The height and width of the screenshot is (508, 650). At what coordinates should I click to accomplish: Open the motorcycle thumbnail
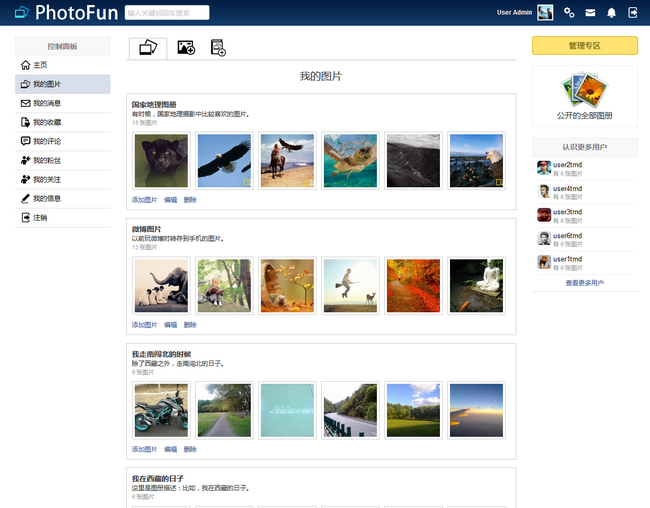[161, 410]
